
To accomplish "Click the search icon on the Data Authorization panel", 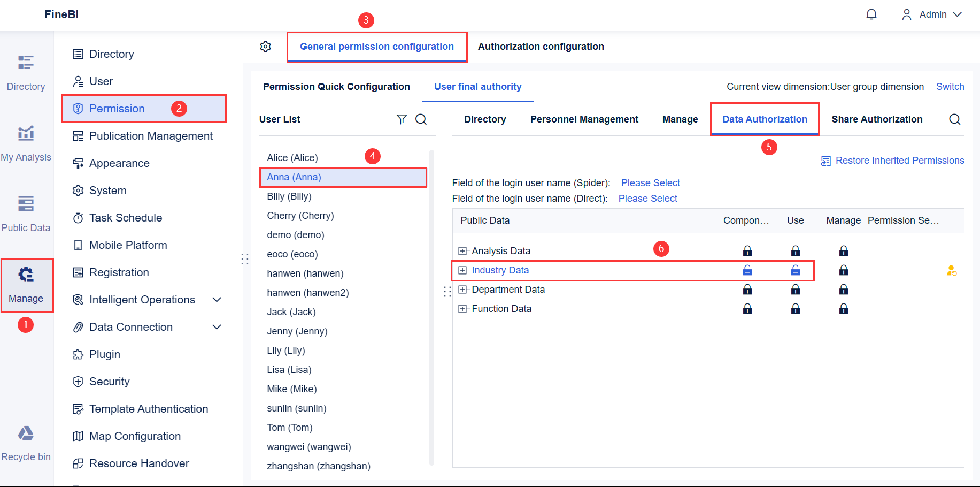I will 954,119.
